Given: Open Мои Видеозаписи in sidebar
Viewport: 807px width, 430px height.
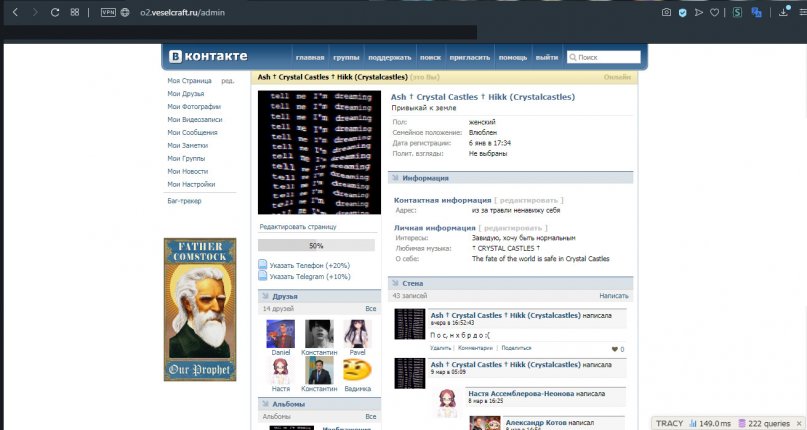Looking at the screenshot, I should (195, 119).
